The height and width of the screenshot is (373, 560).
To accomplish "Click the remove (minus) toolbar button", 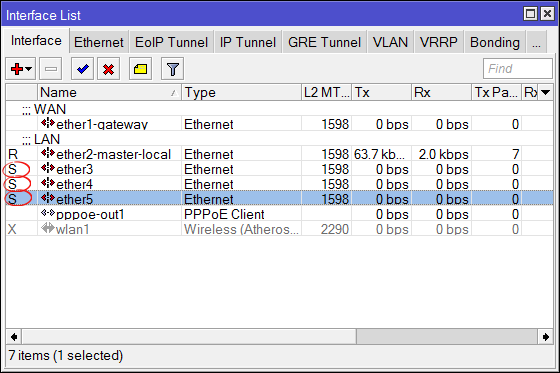I will [50, 69].
